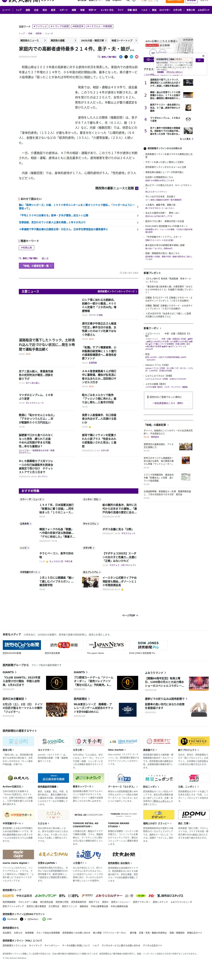This screenshot has height=980, width=212.
Task: Go to the エンタメ・文化 nav tab
Action: [107, 10]
